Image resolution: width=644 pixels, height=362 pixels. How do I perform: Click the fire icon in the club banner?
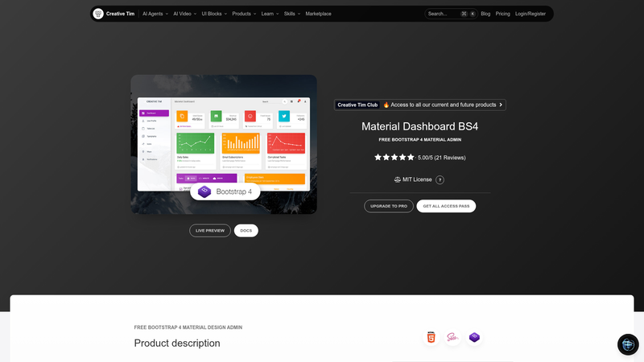point(386,105)
